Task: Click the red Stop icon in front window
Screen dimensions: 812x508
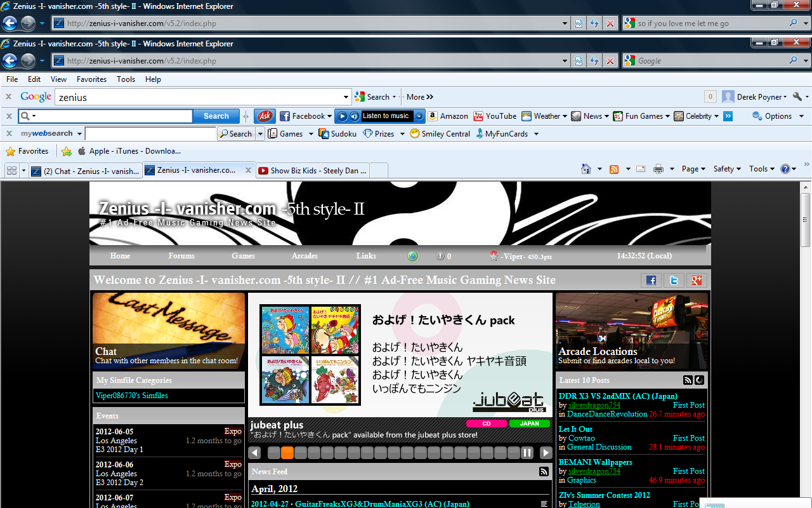Action: pos(610,61)
